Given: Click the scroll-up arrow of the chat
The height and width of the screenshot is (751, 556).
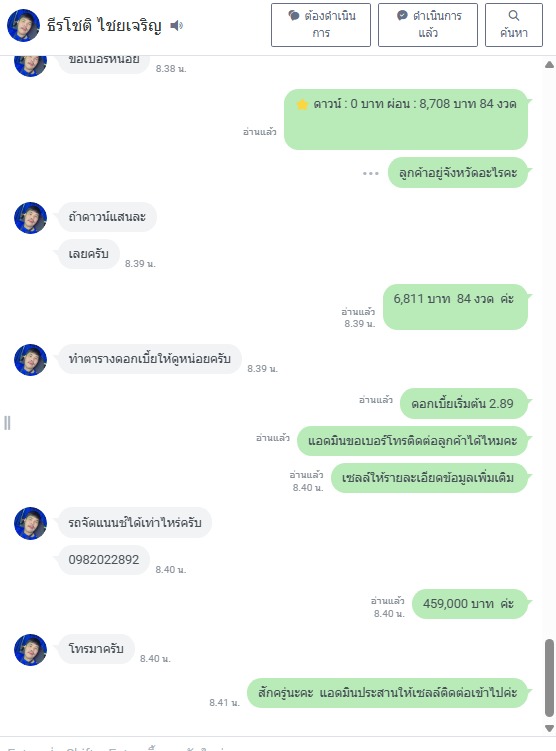Looking at the screenshot, I should (549, 65).
